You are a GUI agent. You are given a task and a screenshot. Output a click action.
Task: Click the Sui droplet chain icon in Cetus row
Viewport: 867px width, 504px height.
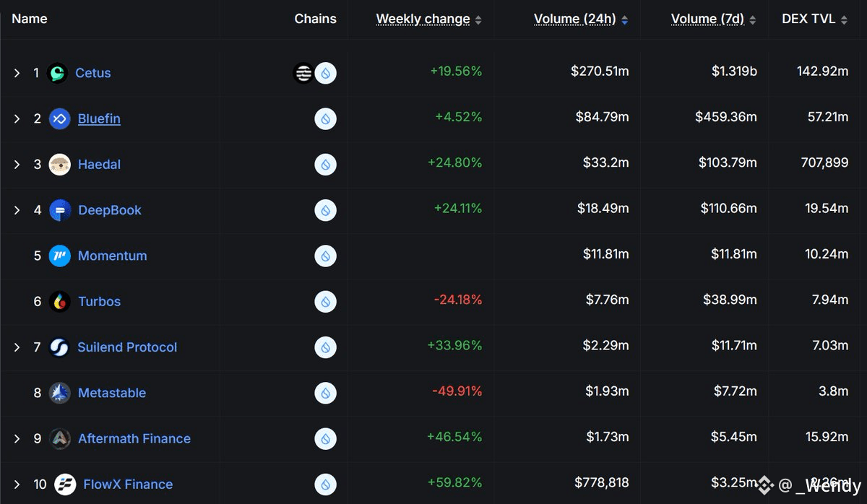point(325,73)
